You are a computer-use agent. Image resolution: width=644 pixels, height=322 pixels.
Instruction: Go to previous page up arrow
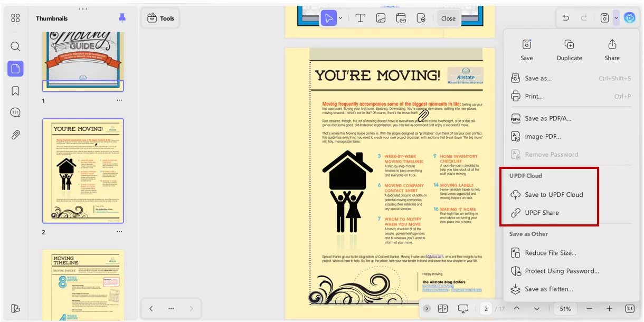(516, 308)
